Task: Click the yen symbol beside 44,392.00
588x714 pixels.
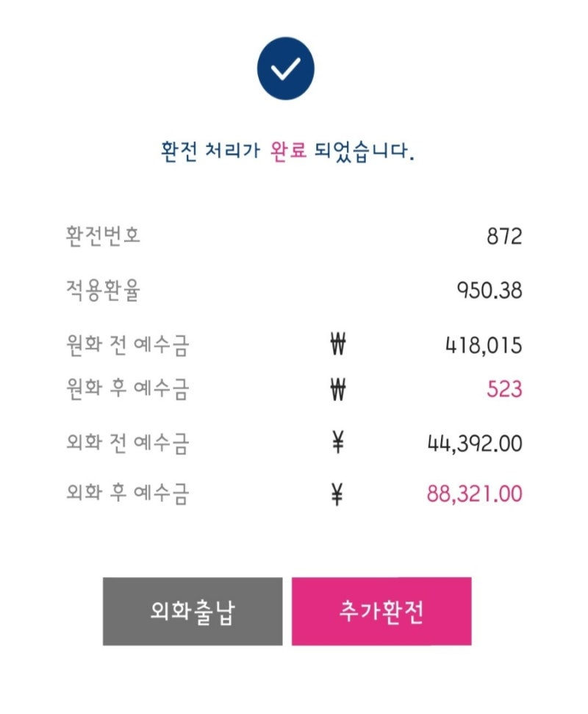Action: [337, 442]
